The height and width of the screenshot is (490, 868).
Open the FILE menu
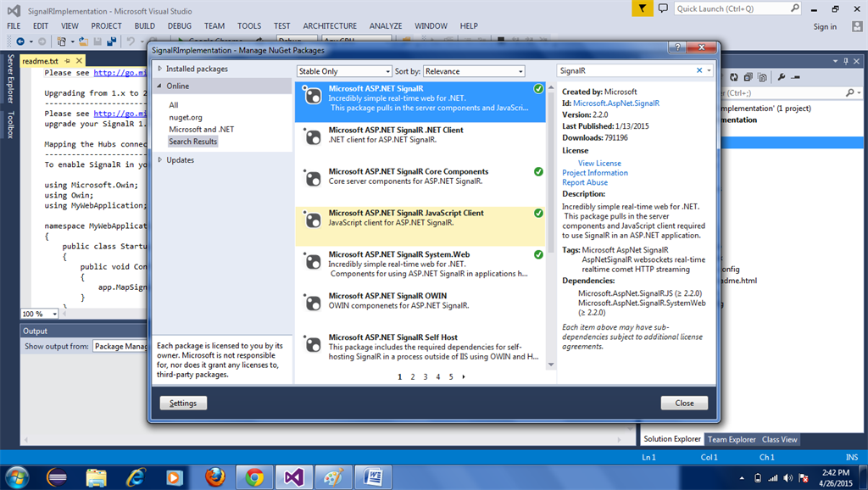14,26
